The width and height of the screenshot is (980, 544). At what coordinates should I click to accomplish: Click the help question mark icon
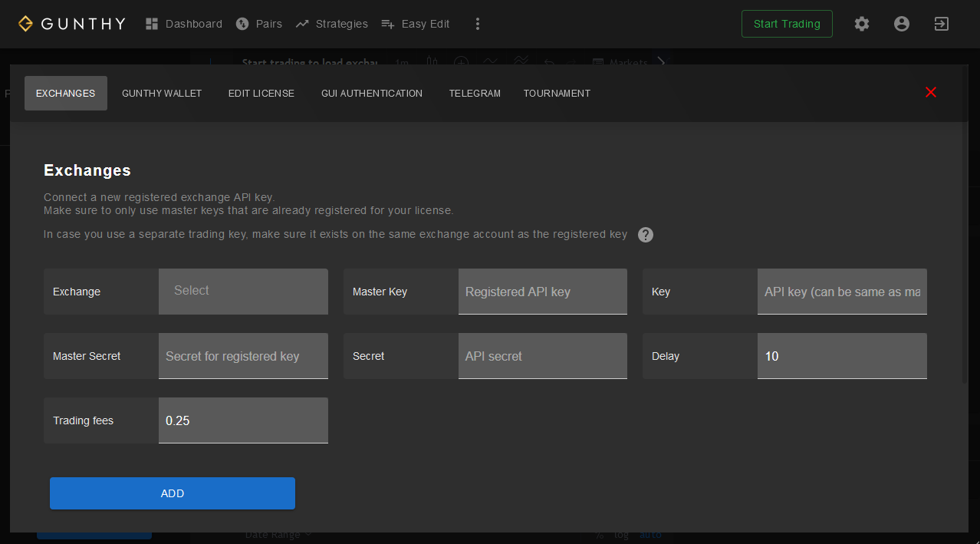point(646,235)
